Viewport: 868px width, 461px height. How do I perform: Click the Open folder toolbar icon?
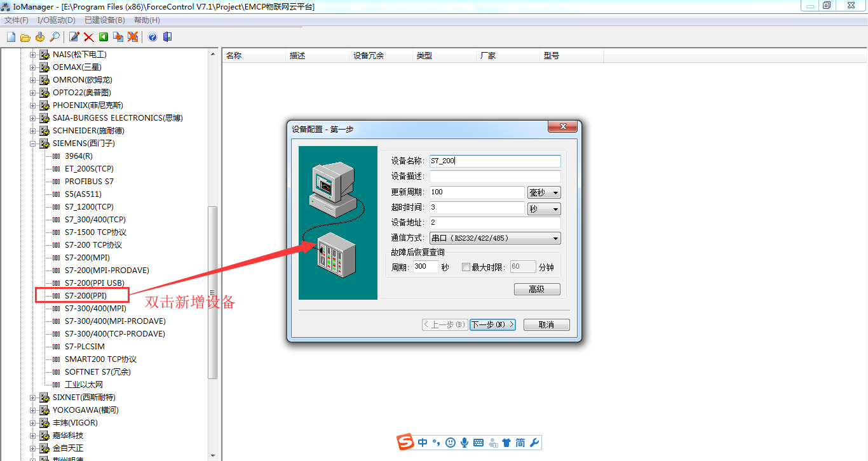tap(25, 37)
